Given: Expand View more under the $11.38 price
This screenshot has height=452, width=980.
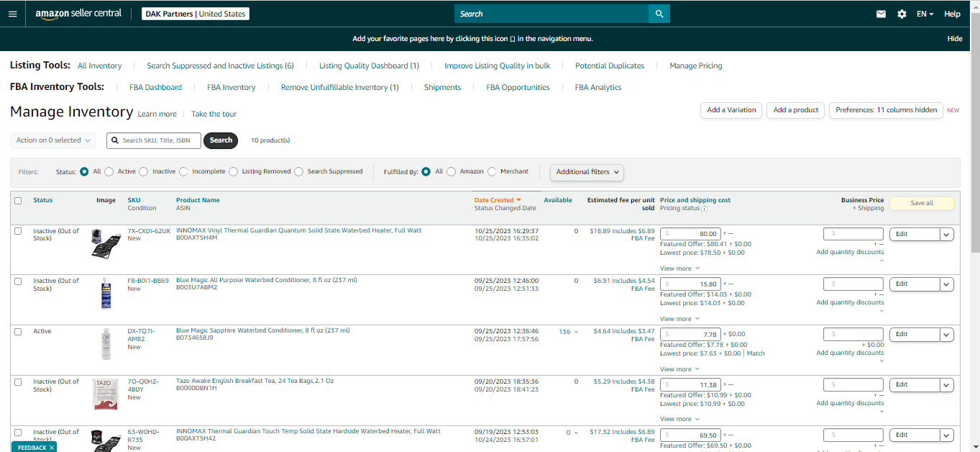Looking at the screenshot, I should point(679,419).
